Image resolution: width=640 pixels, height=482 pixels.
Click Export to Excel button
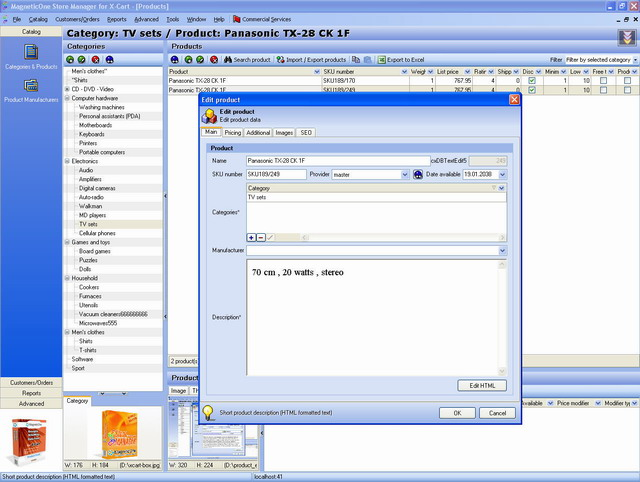tap(401, 60)
